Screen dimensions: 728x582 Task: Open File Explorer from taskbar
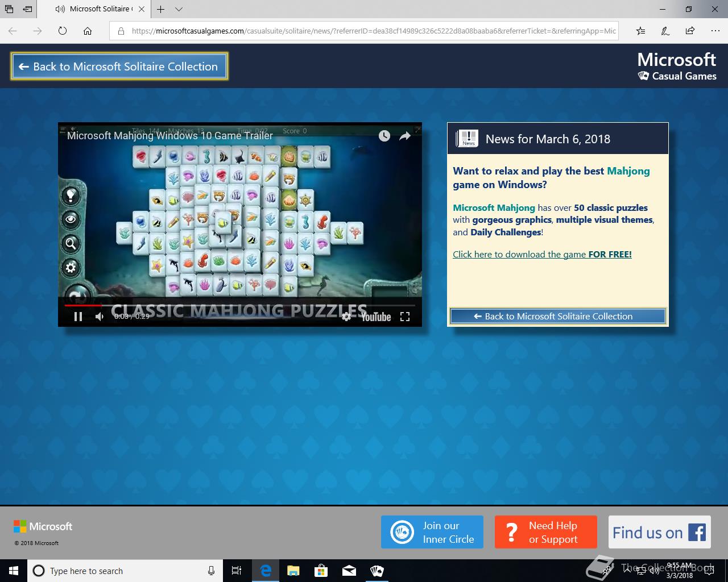293,571
